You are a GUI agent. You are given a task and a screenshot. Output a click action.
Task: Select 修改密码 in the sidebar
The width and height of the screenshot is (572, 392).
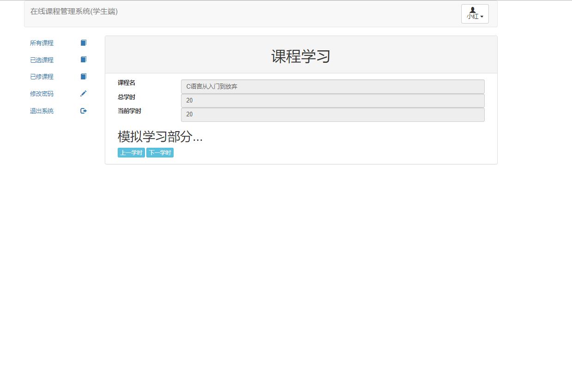[x=41, y=93]
